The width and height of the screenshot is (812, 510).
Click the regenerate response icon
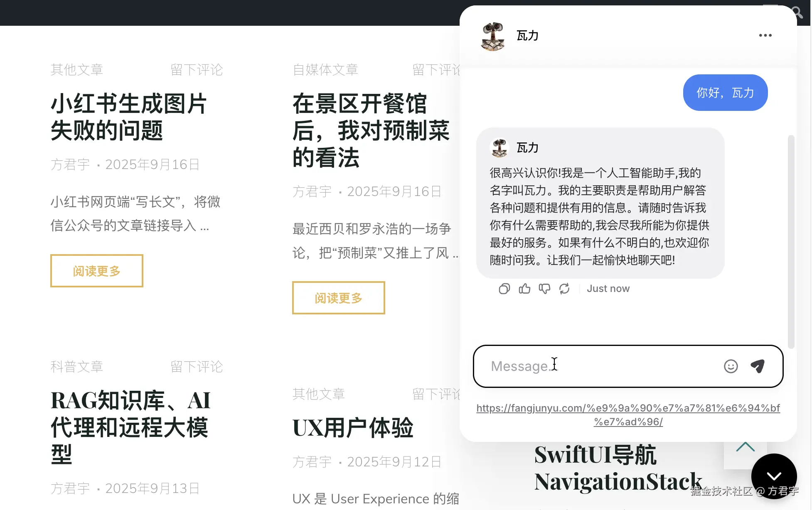[x=564, y=288]
